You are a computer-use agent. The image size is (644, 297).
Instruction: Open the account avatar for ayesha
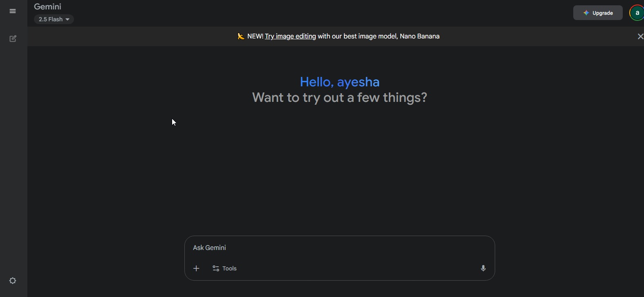pyautogui.click(x=637, y=13)
